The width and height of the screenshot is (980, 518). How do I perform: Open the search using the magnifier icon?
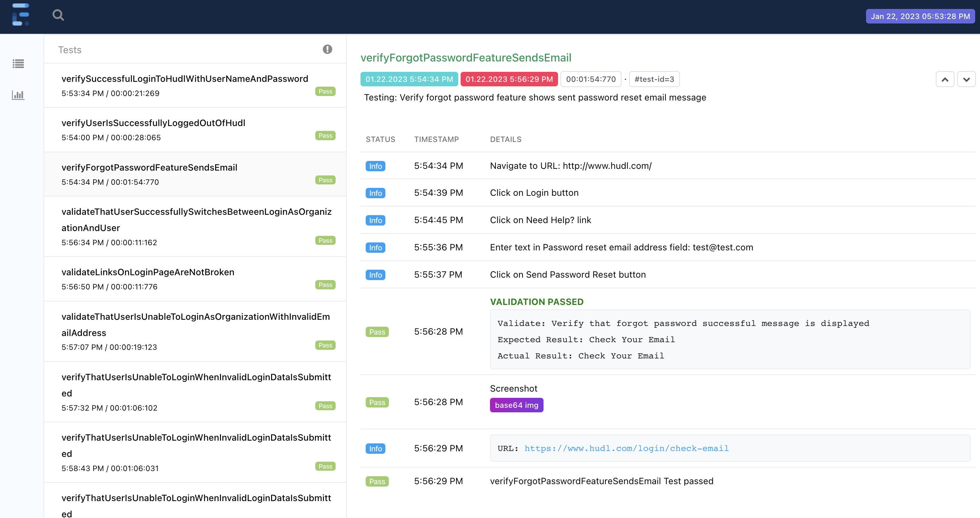coord(58,15)
